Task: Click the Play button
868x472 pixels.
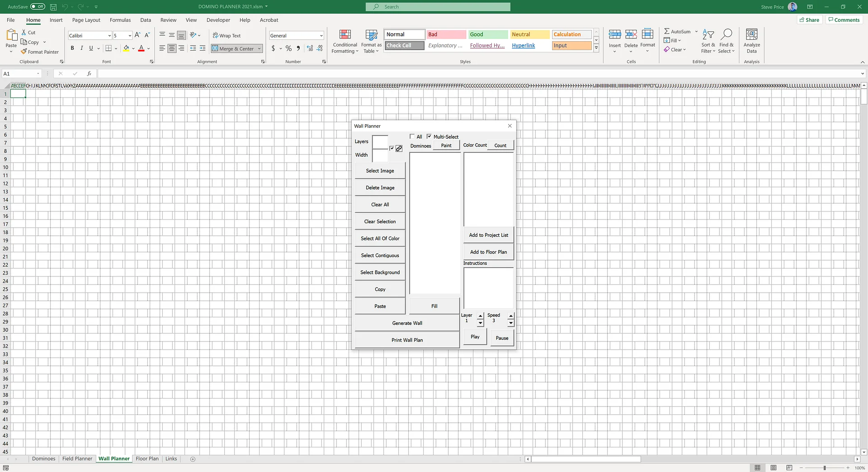Action: coord(475,337)
